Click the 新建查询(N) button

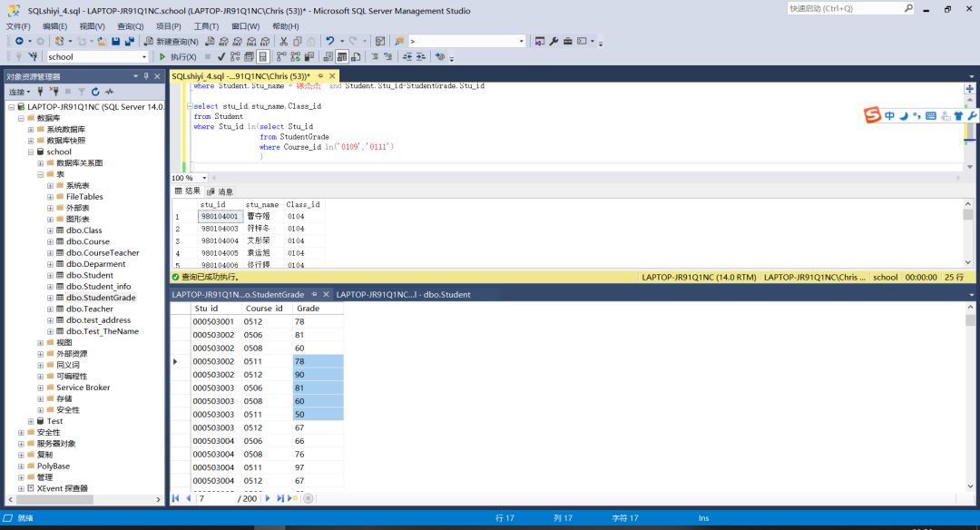coord(171,42)
